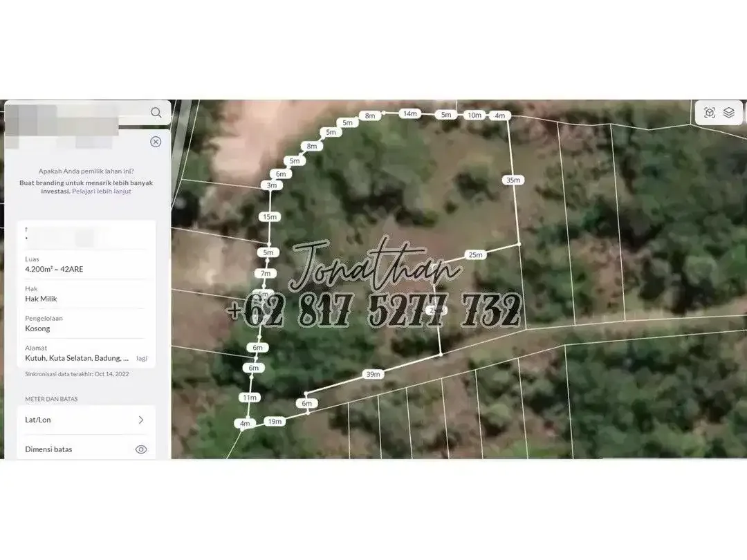
Task: Expand the Lat/Lon chevron arrow
Action: pos(141,420)
